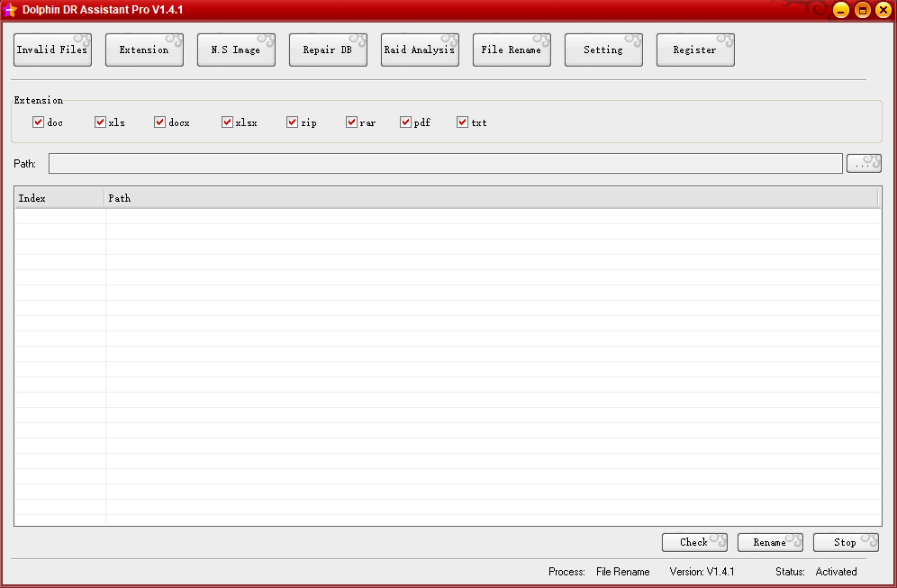Screen dimensions: 897x588
Task: Click the File Rename process status text
Action: tap(622, 572)
